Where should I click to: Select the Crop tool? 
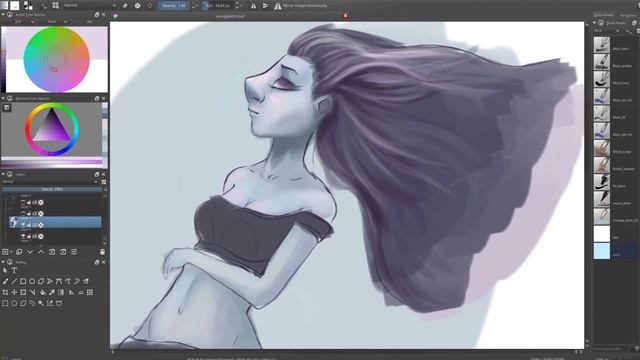(5, 292)
